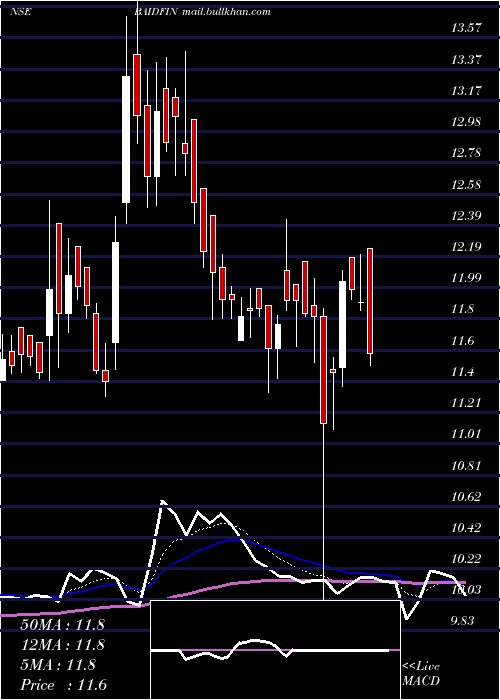500x700 pixels.
Task: Choose the 10.62 axis value
Action: [x=466, y=497]
